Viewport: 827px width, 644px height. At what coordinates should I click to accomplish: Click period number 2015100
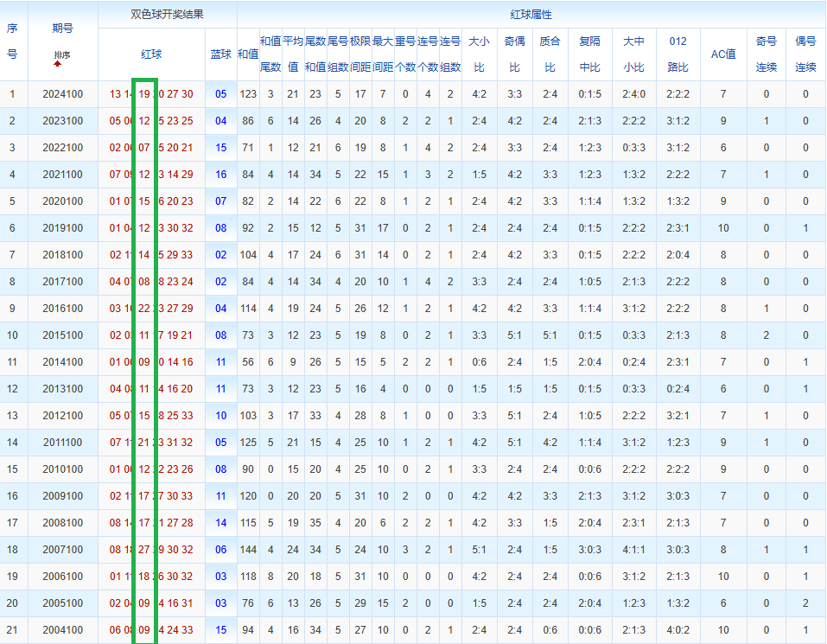tap(63, 335)
